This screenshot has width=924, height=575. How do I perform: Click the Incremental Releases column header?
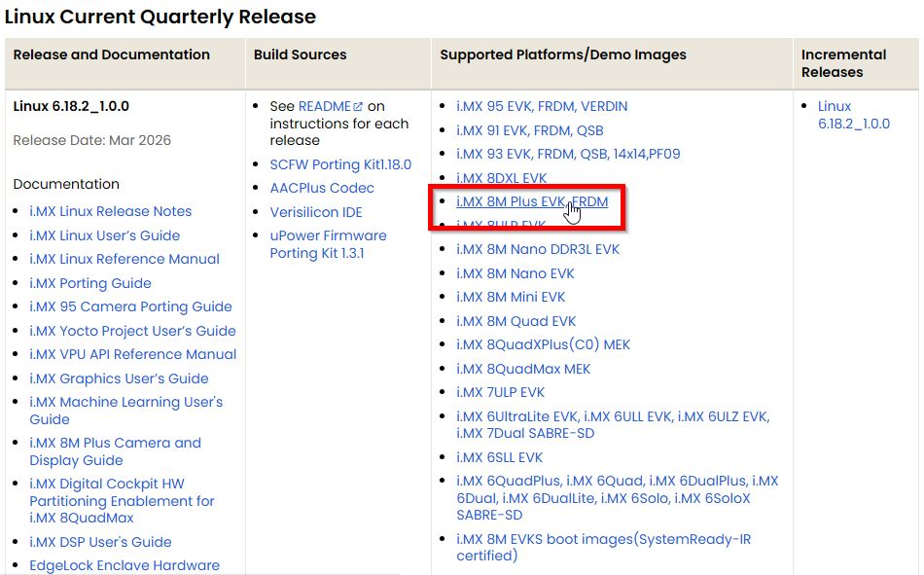pos(843,63)
